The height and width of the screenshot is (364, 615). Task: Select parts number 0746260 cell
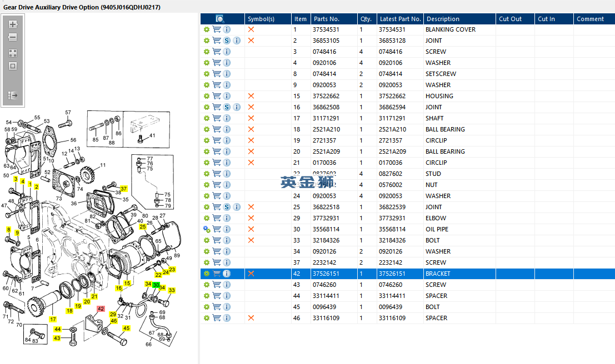(x=324, y=285)
